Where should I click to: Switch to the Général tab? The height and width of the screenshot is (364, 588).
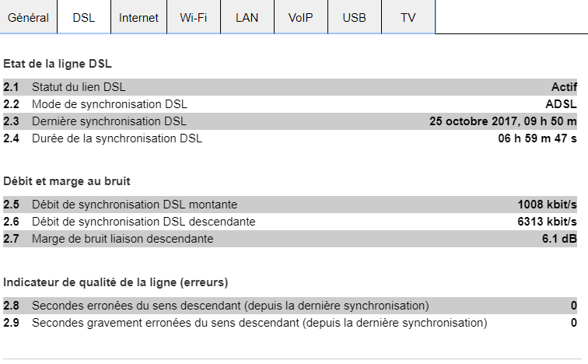(x=29, y=17)
